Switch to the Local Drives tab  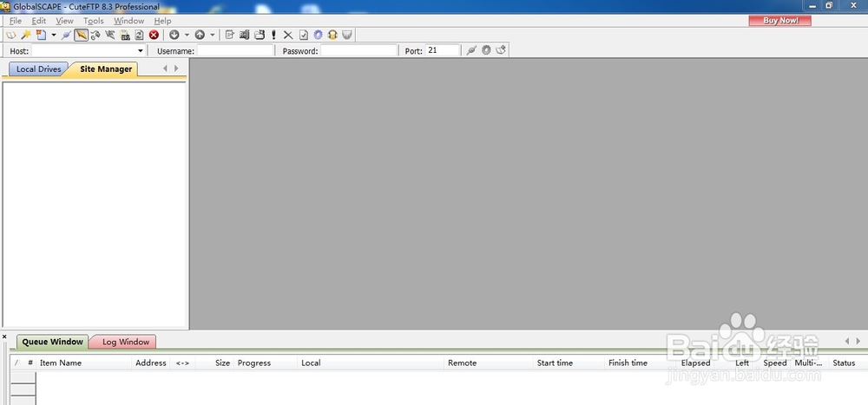[37, 69]
